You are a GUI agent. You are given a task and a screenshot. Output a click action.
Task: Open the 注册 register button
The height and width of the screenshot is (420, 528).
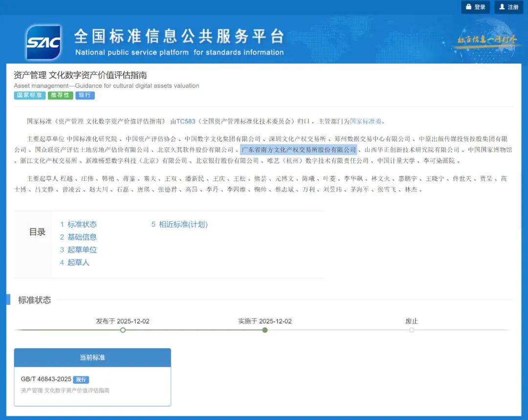[508, 7]
